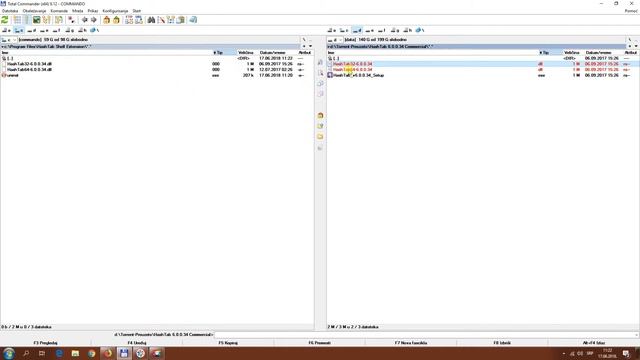640x360 pixels.
Task: Go to root in right panel
Action: tap(630, 40)
